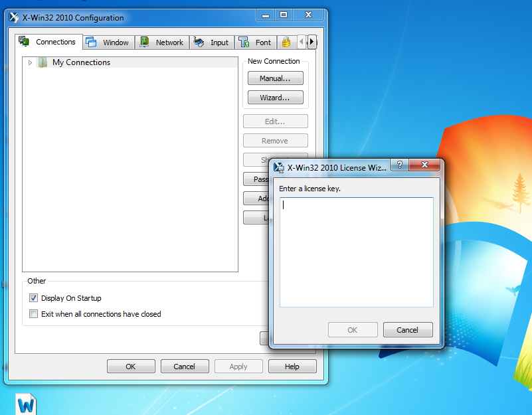532x415 pixels.
Task: Click the License Wizard help question mark
Action: 400,165
